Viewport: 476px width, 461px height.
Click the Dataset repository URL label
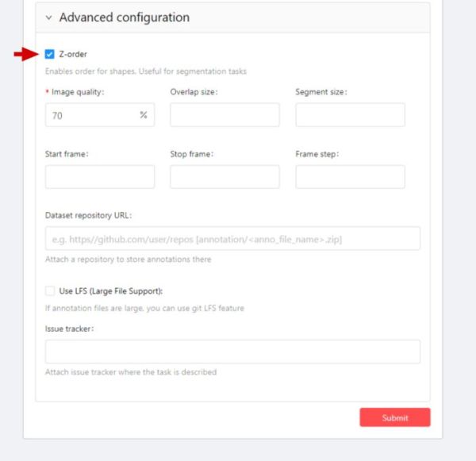89,215
